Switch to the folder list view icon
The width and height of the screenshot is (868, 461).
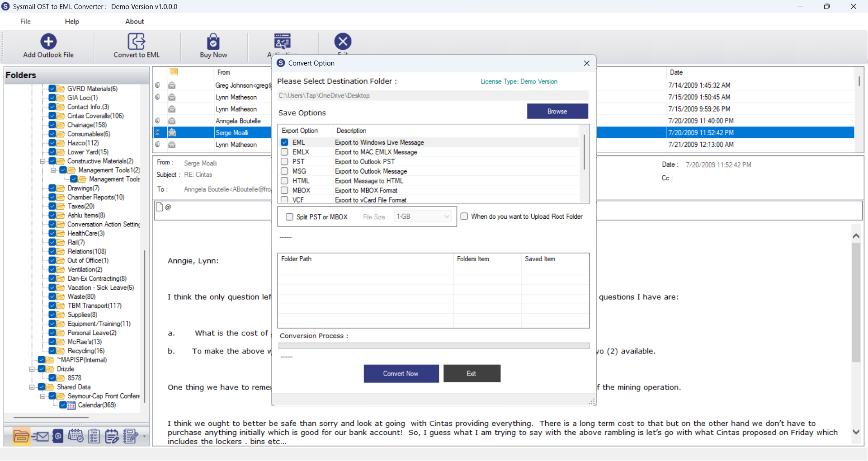tap(21, 436)
